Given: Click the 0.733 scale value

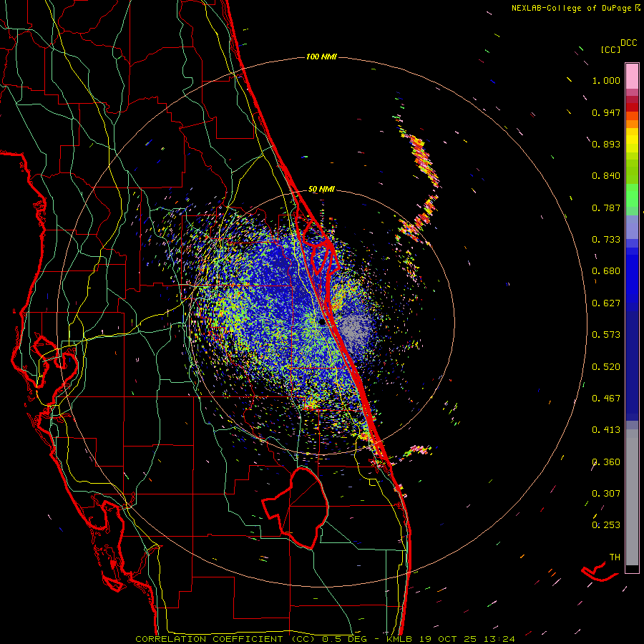Looking at the screenshot, I should pos(606,240).
